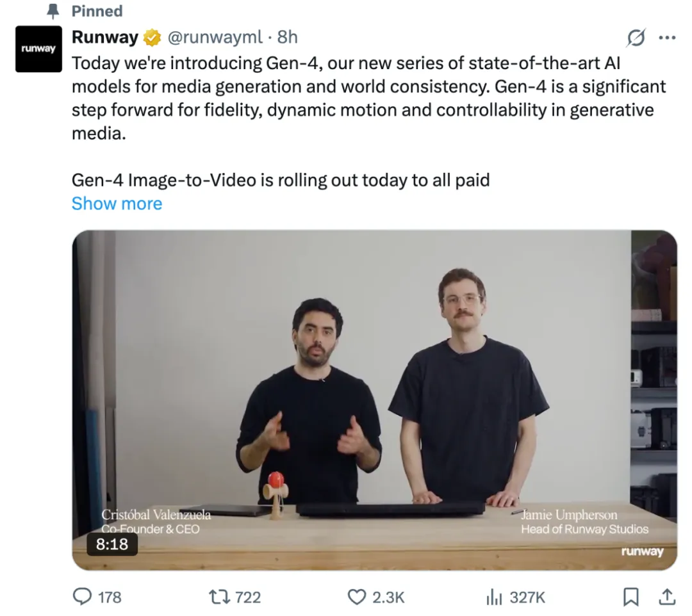Open the 8h timestamp permalink
Image resolution: width=692 pixels, height=616 pixels.
[x=288, y=37]
